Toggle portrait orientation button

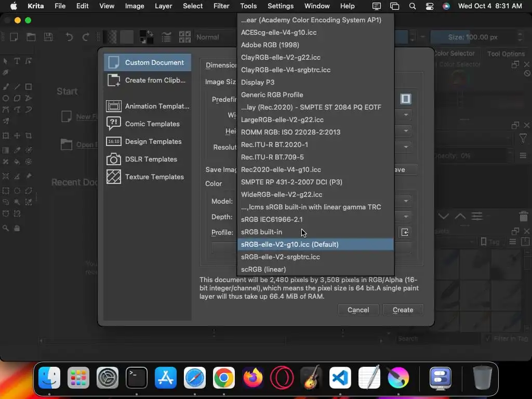tap(406, 99)
